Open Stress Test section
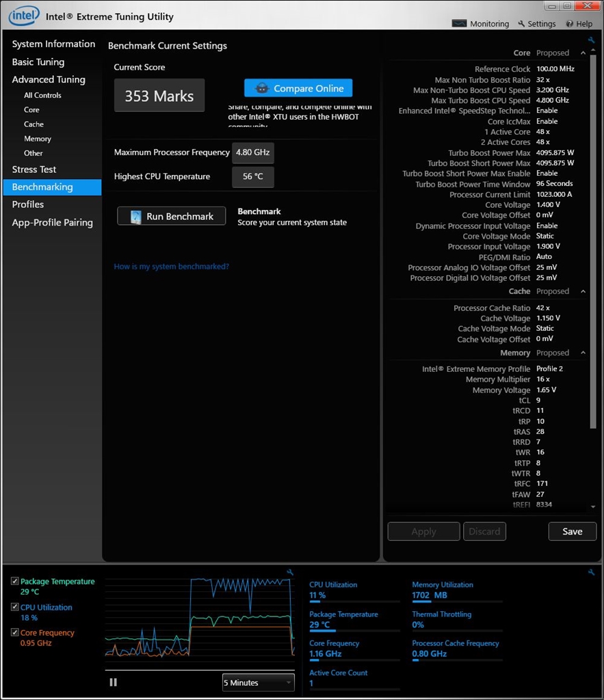This screenshot has height=700, width=604. [x=34, y=170]
